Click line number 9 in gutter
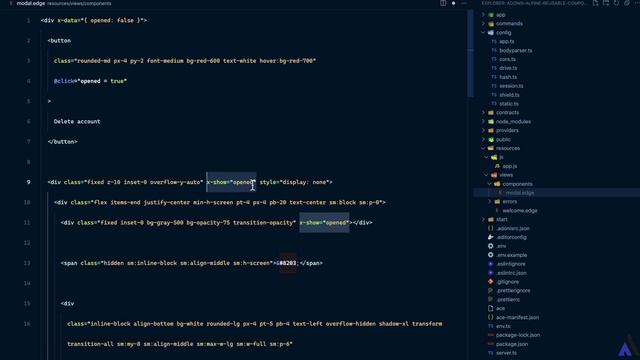This screenshot has height=360, width=640. click(x=28, y=182)
